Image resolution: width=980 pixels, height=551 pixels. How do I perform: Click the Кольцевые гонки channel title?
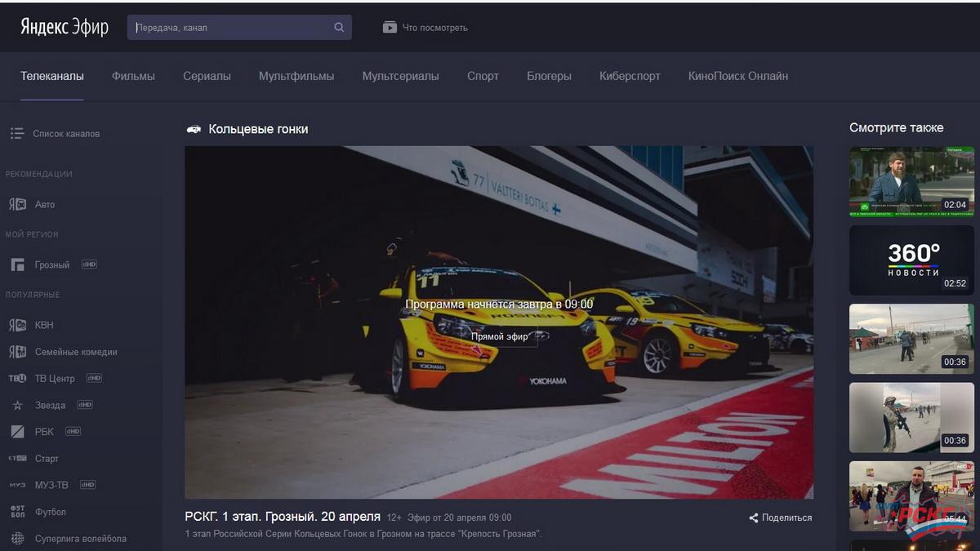tap(258, 129)
